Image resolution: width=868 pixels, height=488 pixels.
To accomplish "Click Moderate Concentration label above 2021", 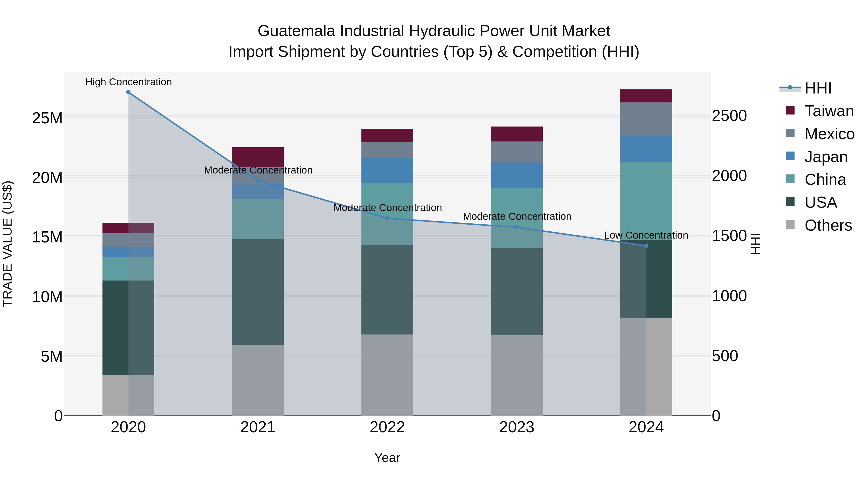I will (x=258, y=170).
